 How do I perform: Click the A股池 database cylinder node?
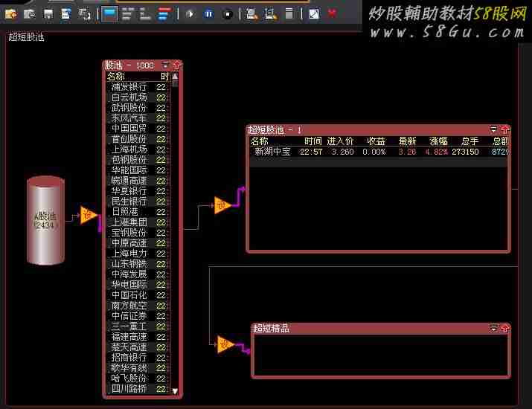click(45, 220)
